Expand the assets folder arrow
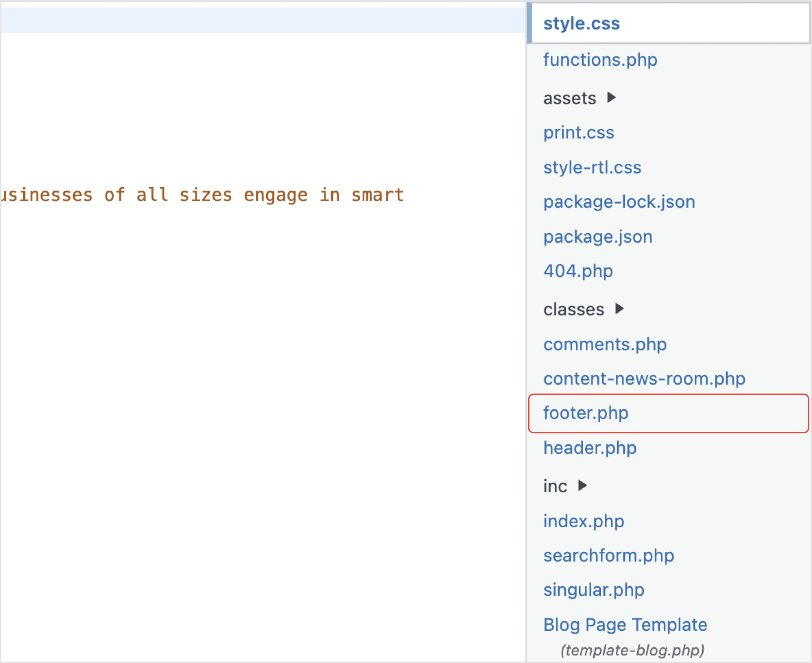 point(611,98)
